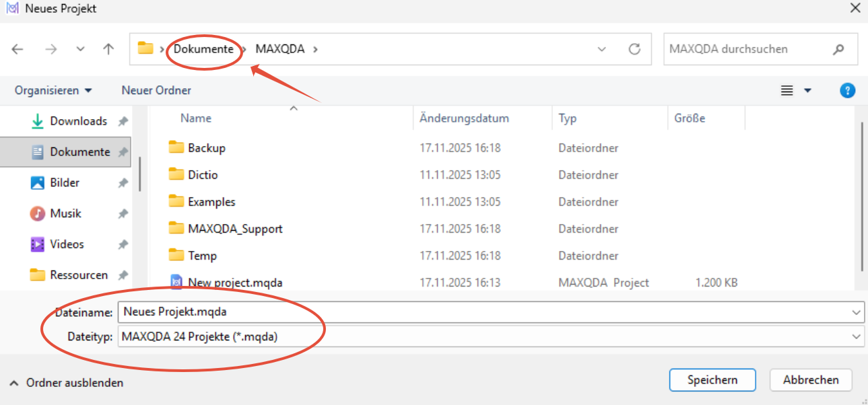Click date 17.11.2025 16:13 of New project

[x=460, y=283]
